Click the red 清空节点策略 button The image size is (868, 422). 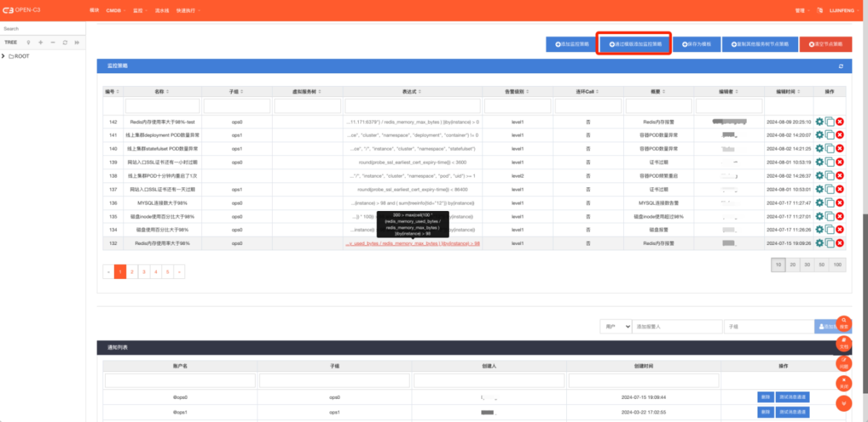point(825,44)
